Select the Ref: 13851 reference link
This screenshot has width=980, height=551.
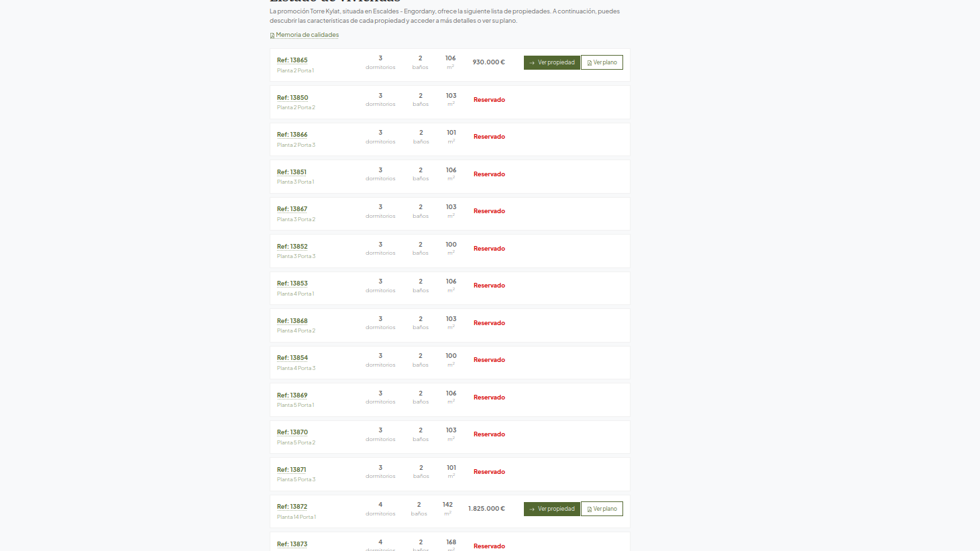click(x=292, y=172)
